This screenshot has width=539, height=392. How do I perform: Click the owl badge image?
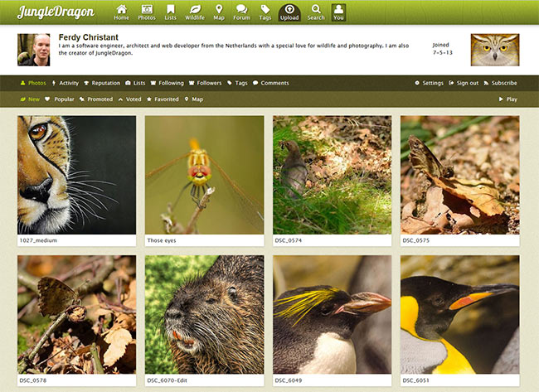point(495,50)
